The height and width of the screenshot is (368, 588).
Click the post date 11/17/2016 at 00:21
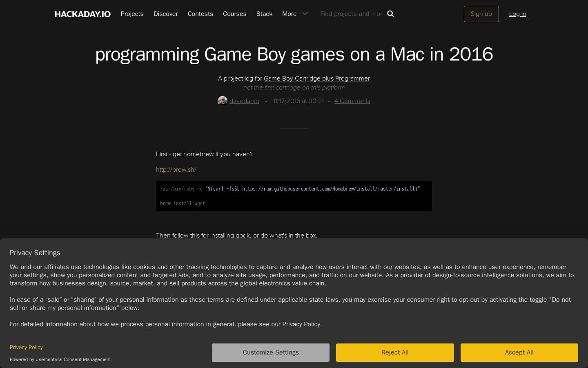coord(298,101)
